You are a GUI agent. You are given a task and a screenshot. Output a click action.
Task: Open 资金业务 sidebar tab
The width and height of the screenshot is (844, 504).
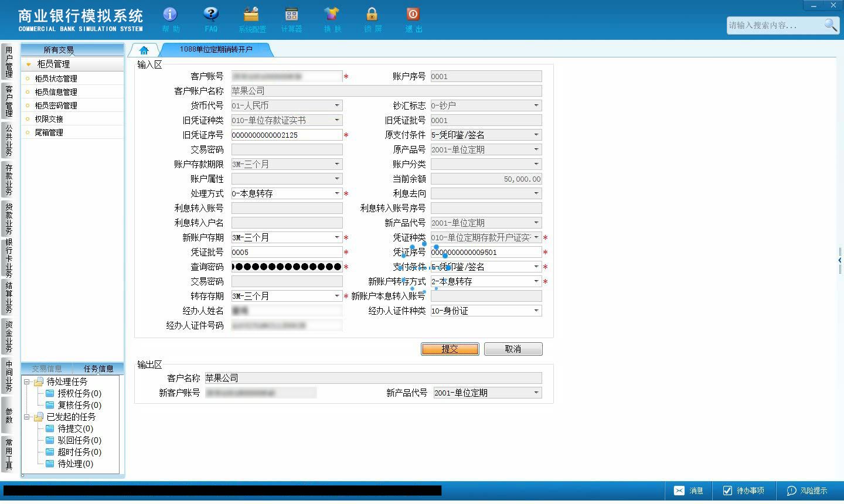click(x=8, y=337)
